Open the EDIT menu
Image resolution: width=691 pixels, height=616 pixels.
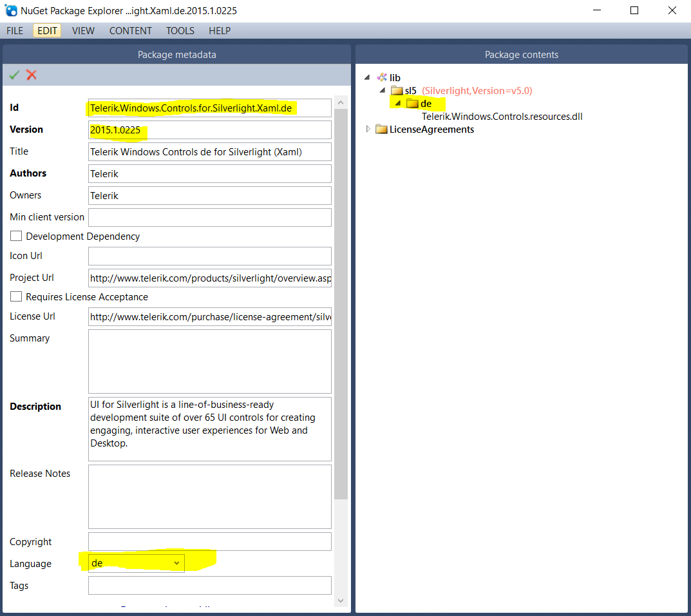[x=47, y=31]
